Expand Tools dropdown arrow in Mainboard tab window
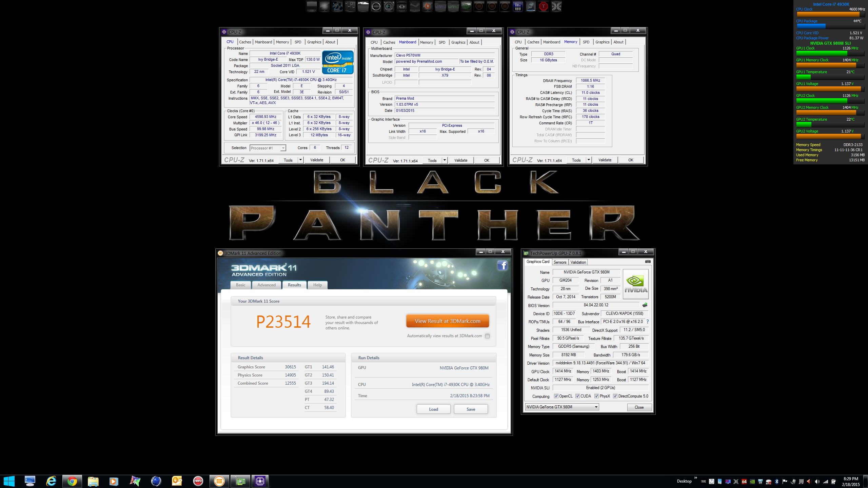This screenshot has width=868, height=488. [445, 160]
